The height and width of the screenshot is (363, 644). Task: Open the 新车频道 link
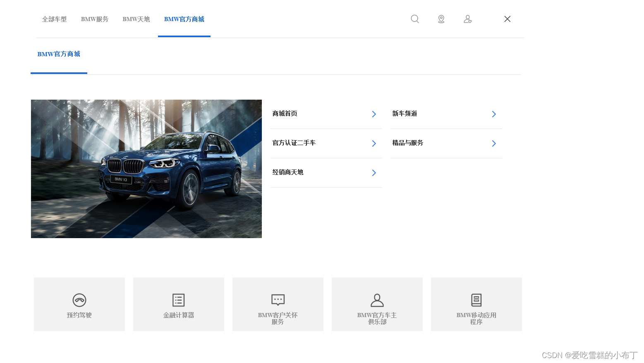405,114
